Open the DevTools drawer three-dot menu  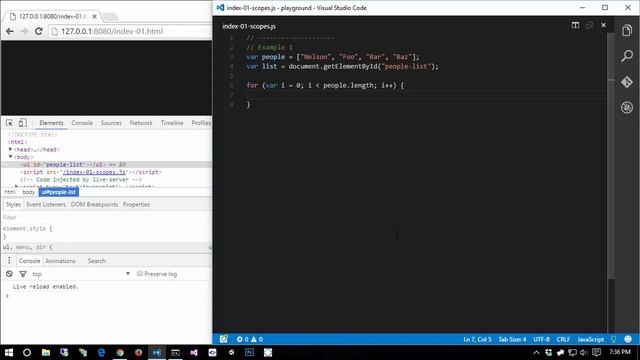tap(9, 260)
